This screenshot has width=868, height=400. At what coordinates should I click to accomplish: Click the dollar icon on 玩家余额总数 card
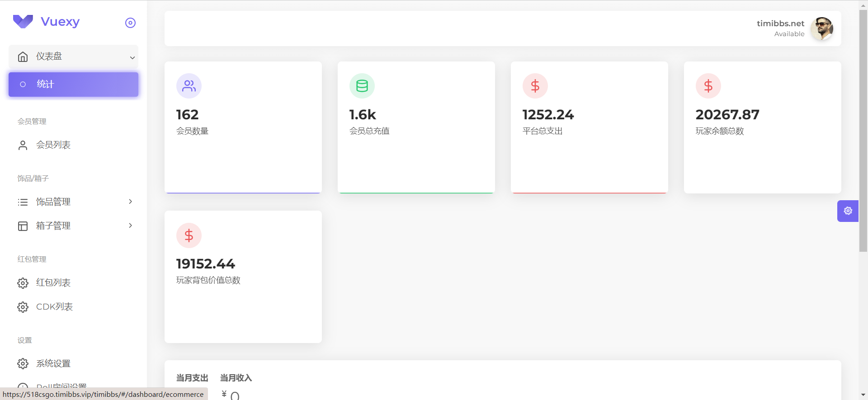(708, 86)
